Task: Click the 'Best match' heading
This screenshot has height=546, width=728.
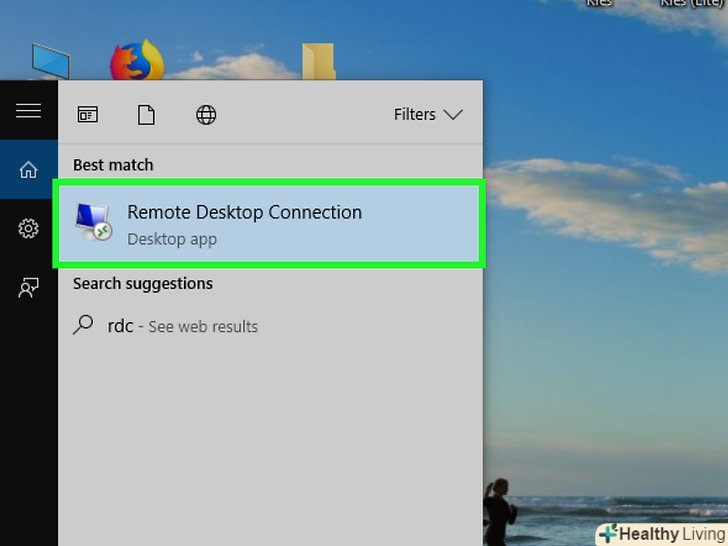Action: (x=113, y=165)
